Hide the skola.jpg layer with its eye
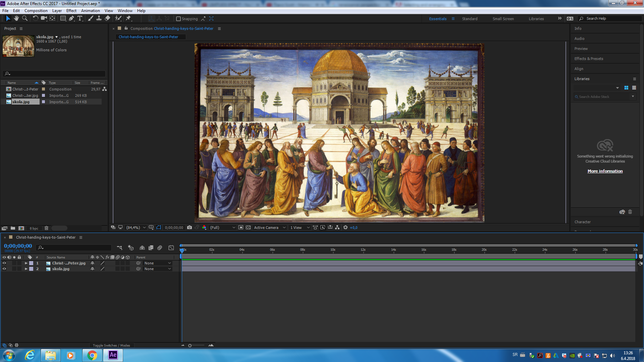This screenshot has height=362, width=644. [4, 269]
